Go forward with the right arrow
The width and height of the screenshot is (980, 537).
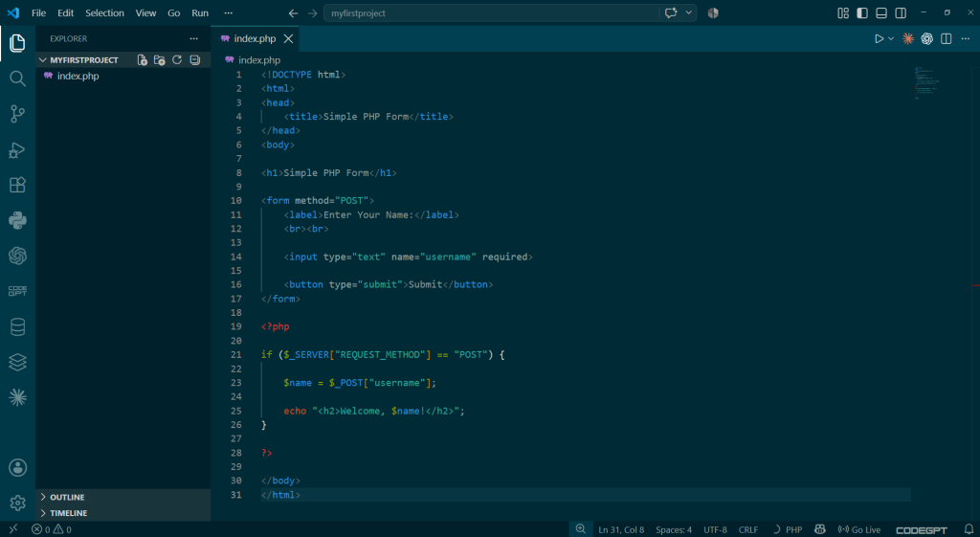[313, 12]
